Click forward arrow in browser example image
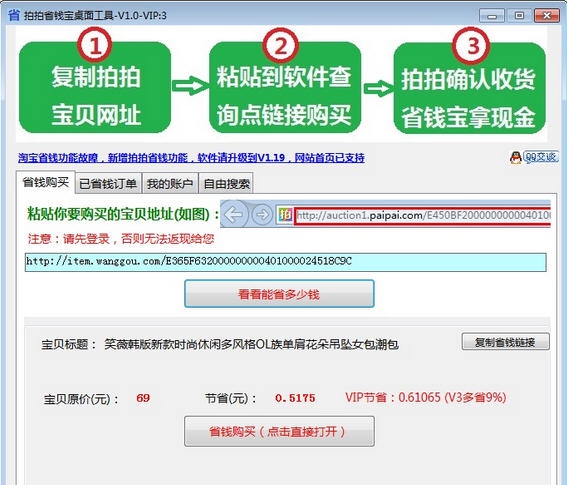This screenshot has height=485, width=567. coord(262,215)
